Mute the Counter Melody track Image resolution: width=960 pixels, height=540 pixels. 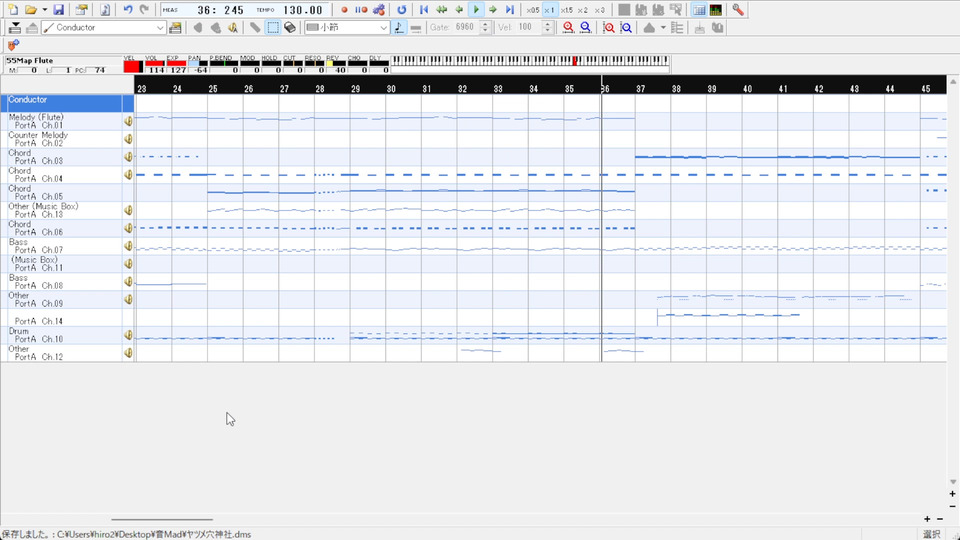click(x=129, y=139)
